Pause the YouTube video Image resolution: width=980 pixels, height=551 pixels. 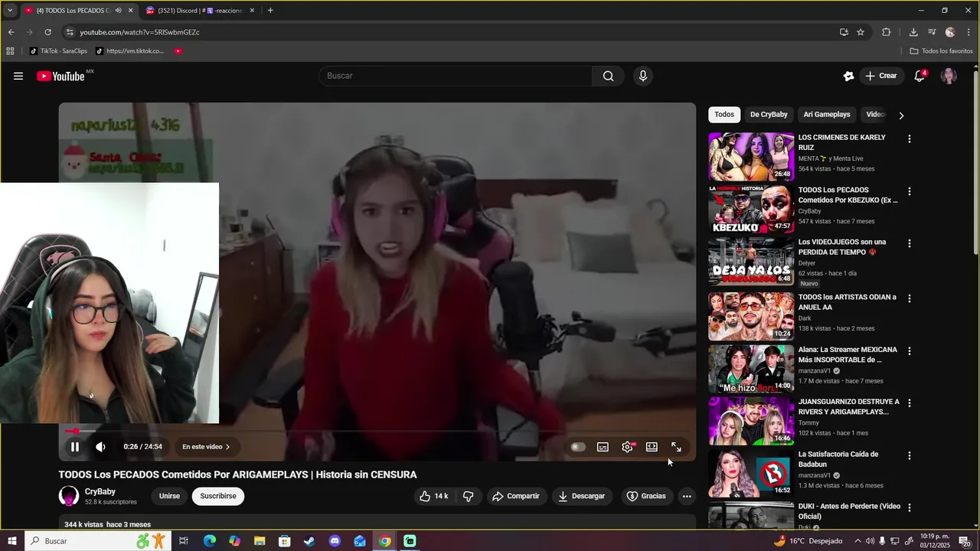coord(74,447)
